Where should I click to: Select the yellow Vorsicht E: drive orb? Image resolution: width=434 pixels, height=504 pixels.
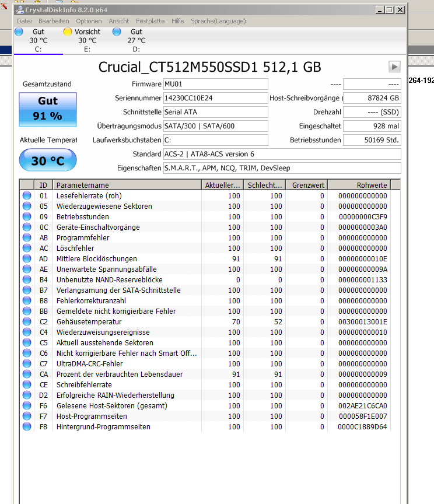click(x=68, y=32)
